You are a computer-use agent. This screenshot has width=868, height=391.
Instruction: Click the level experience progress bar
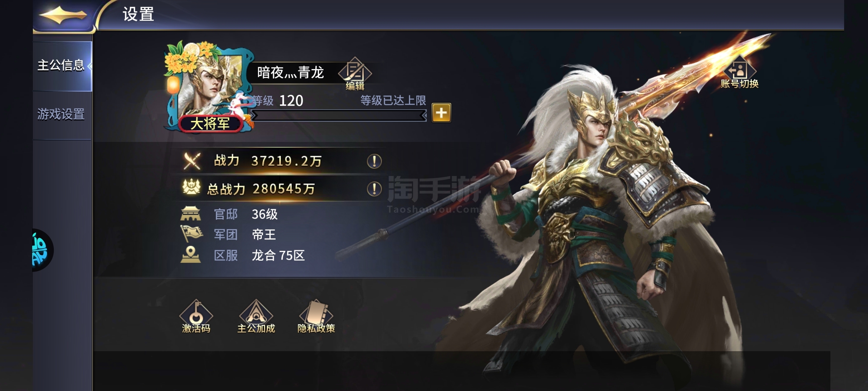[x=339, y=116]
